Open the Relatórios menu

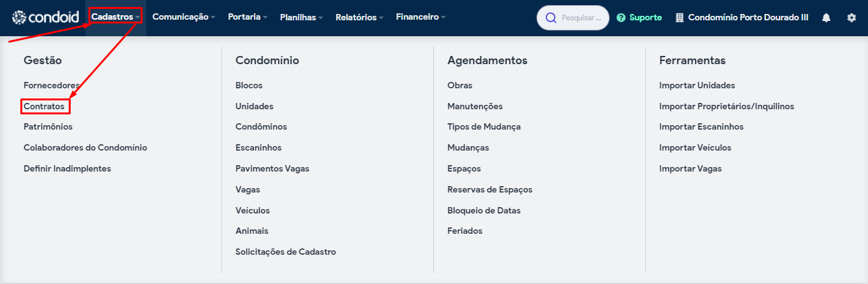pos(360,17)
